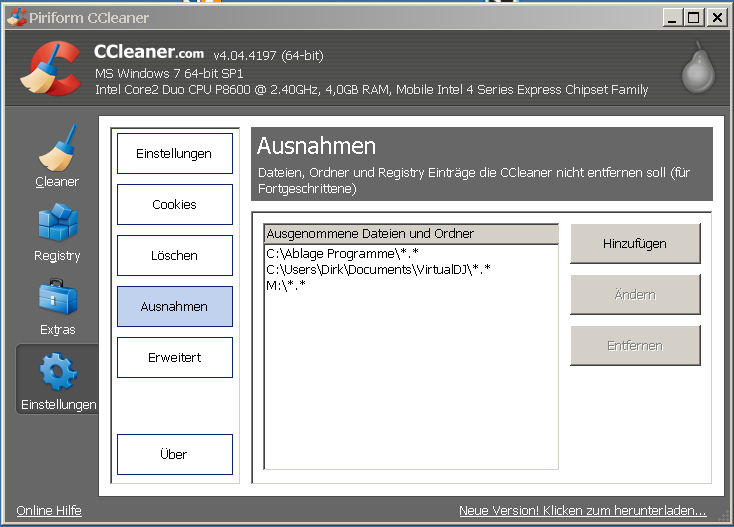Image resolution: width=734 pixels, height=527 pixels.
Task: Select the Ausnahmen sub-tab
Action: pyautogui.click(x=175, y=307)
